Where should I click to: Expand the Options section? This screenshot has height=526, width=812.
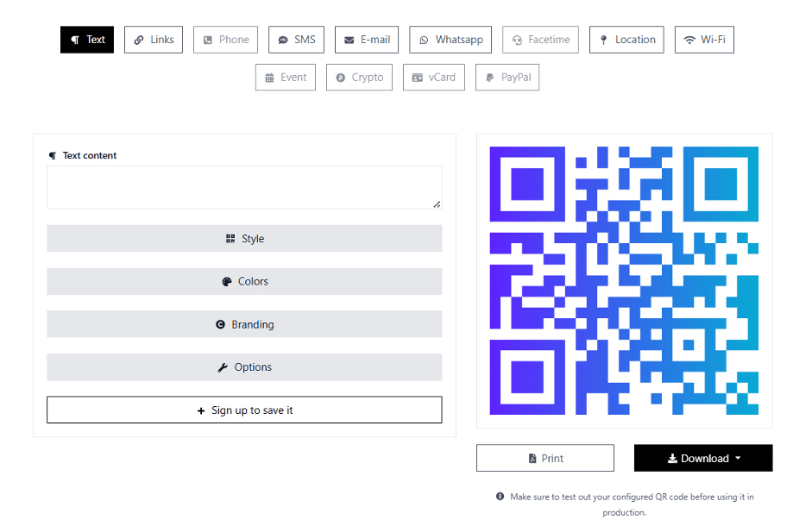[x=244, y=367]
